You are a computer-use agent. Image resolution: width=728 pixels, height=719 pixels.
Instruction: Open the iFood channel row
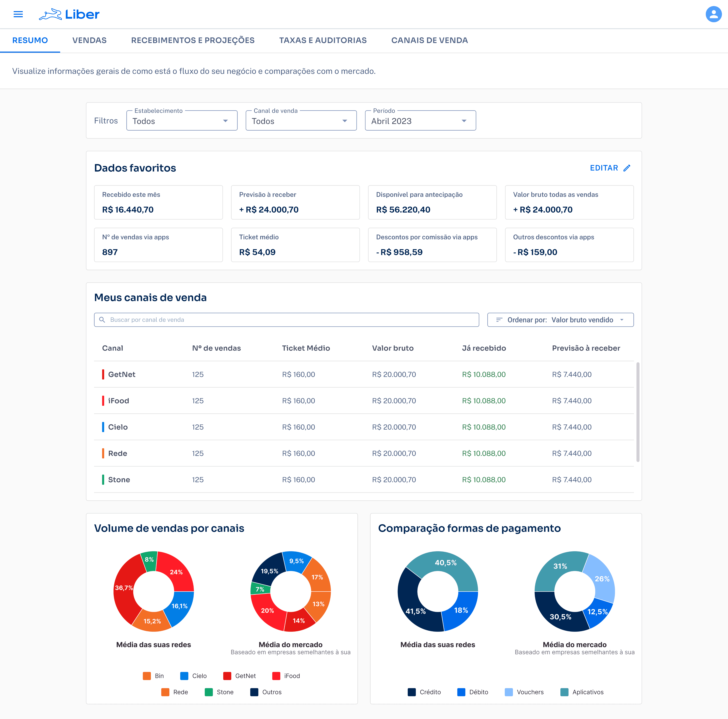pyautogui.click(x=118, y=401)
